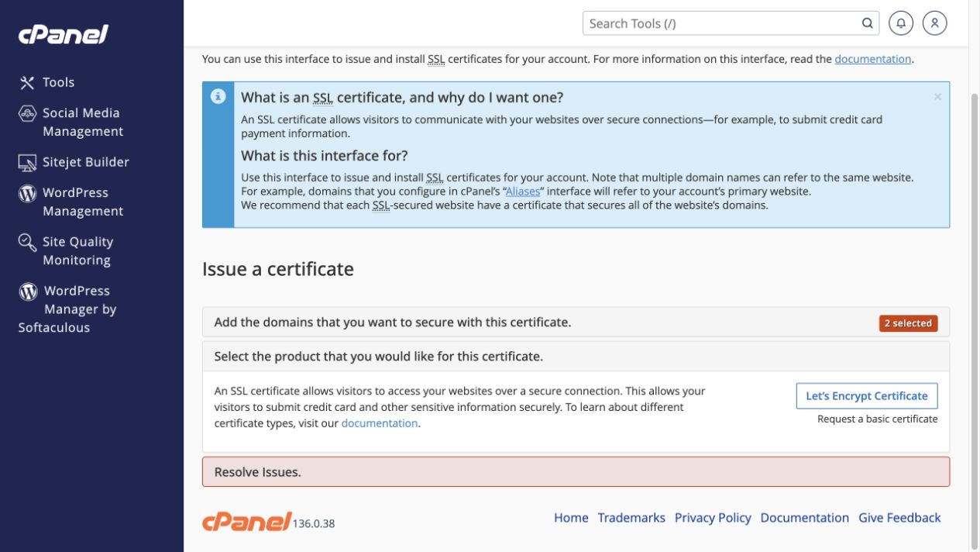Open the Documentation footer link

click(805, 518)
